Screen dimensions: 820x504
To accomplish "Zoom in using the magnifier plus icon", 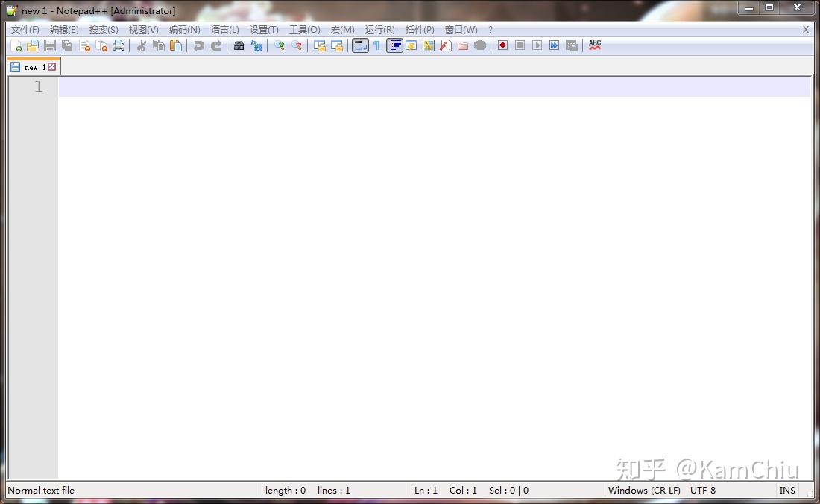I will [280, 45].
